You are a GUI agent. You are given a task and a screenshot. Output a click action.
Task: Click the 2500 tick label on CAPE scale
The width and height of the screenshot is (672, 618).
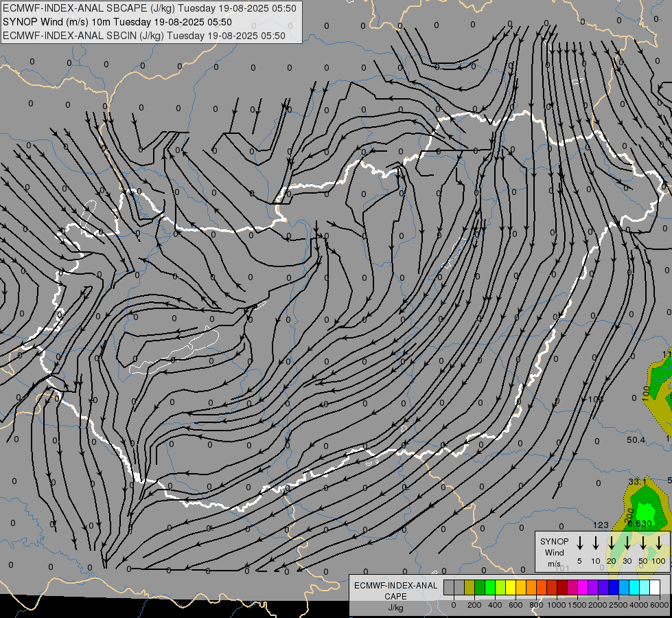618,605
